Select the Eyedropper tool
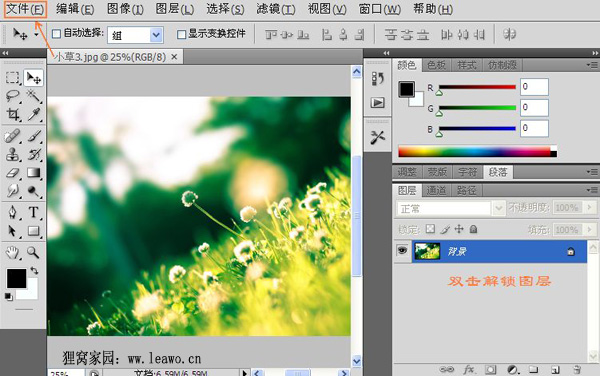This screenshot has width=600, height=376. click(34, 114)
